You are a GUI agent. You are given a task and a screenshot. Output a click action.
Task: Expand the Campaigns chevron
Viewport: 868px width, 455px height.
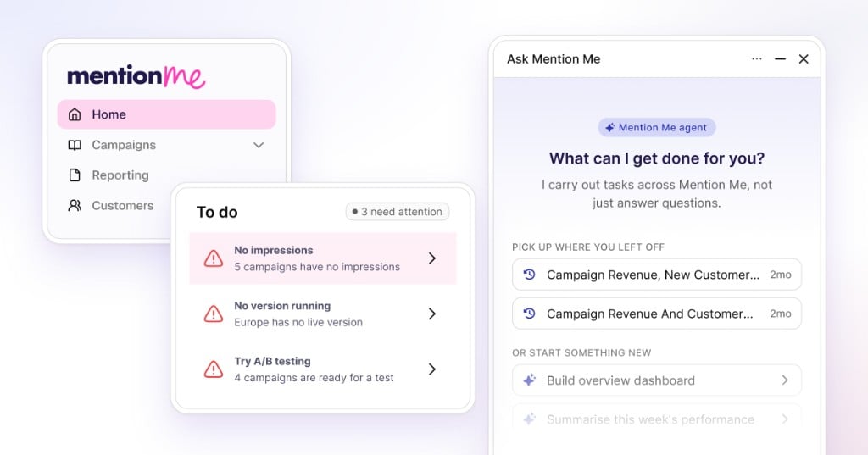259,145
